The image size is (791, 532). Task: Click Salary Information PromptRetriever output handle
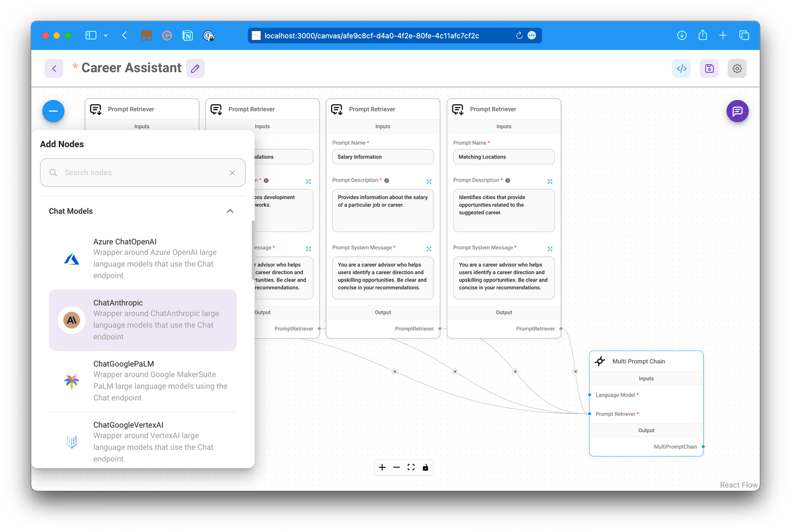[x=440, y=328]
